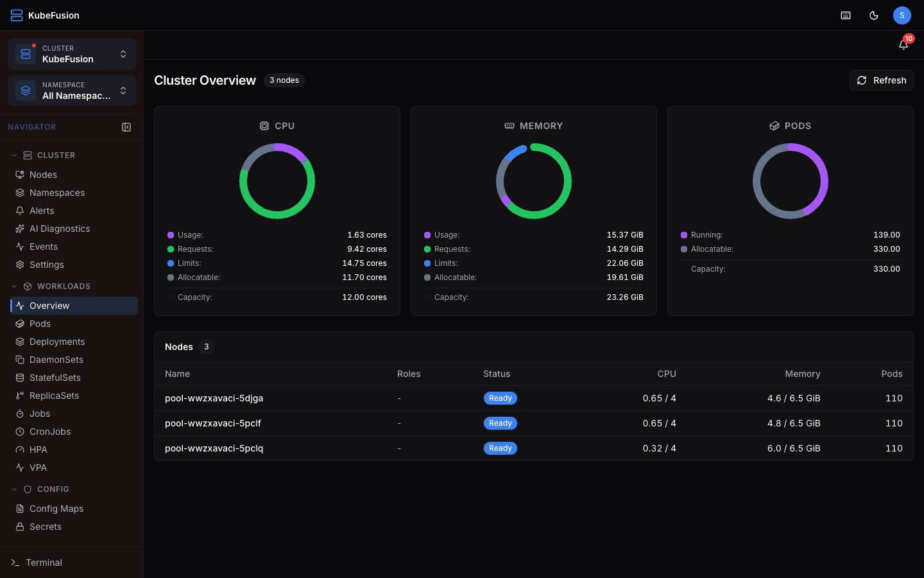Image resolution: width=924 pixels, height=578 pixels.
Task: Toggle the Ready status badge on pool-wwzxavaci-5djga
Action: (x=500, y=398)
